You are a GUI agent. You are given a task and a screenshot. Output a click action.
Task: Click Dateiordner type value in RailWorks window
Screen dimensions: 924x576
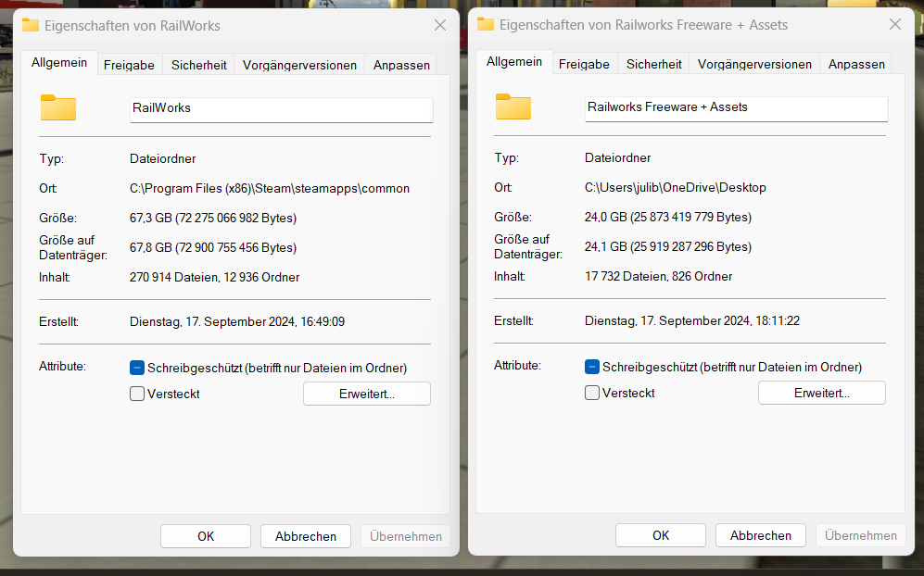point(162,158)
